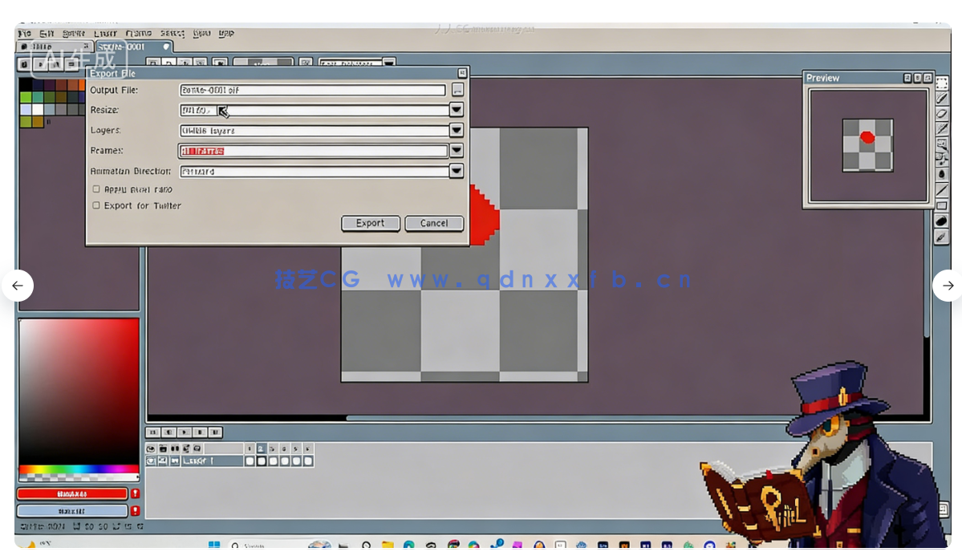Viewport: 962px width, 560px height.
Task: Expand the Layers dropdown in Export dialog
Action: tap(456, 130)
